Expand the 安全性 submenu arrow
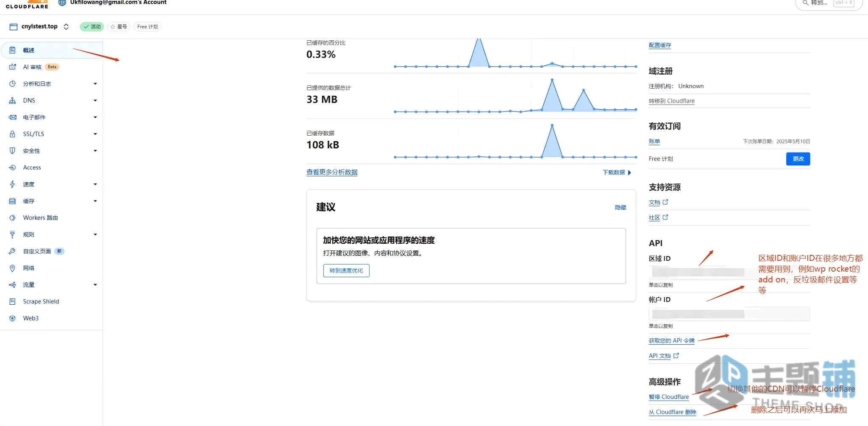868x426 pixels. 95,151
